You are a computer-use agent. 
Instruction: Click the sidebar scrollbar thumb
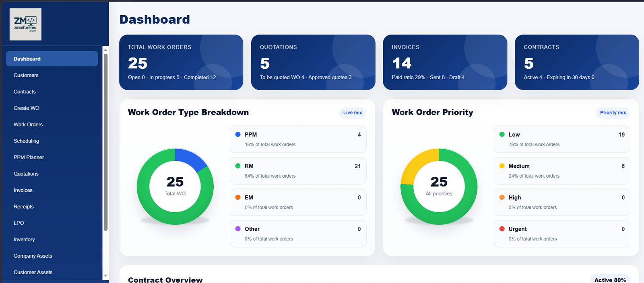tap(105, 142)
